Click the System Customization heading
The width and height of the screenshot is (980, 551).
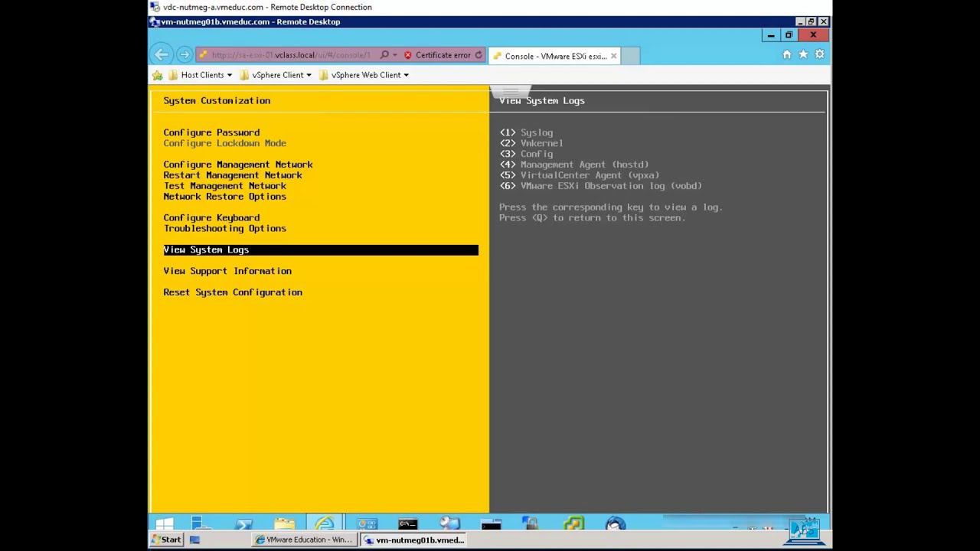click(217, 101)
